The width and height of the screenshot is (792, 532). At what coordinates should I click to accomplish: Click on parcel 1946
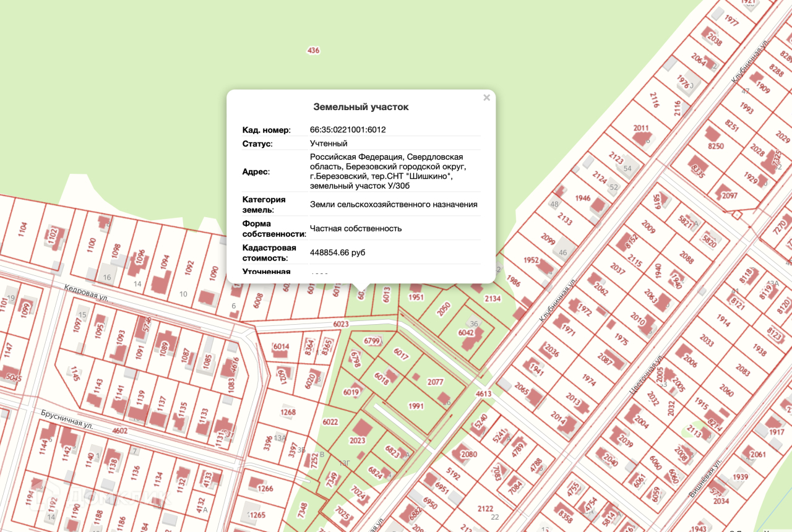[x=583, y=199]
